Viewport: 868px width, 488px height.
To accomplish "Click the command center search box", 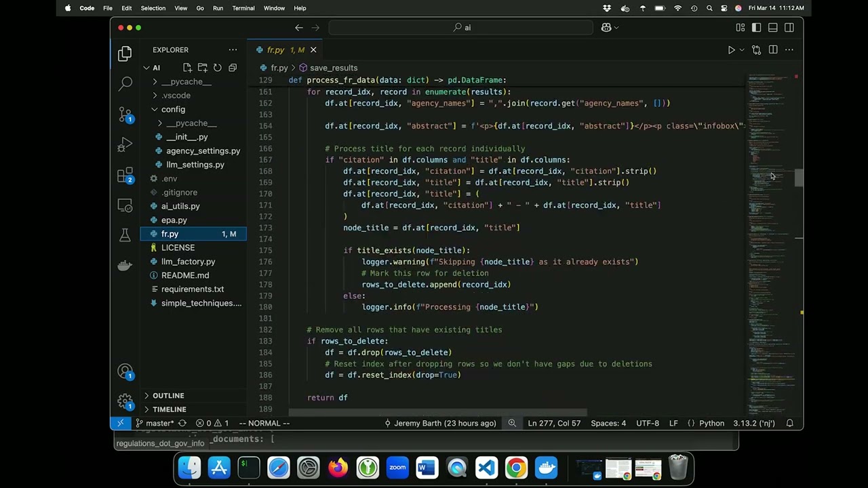I will click(461, 27).
